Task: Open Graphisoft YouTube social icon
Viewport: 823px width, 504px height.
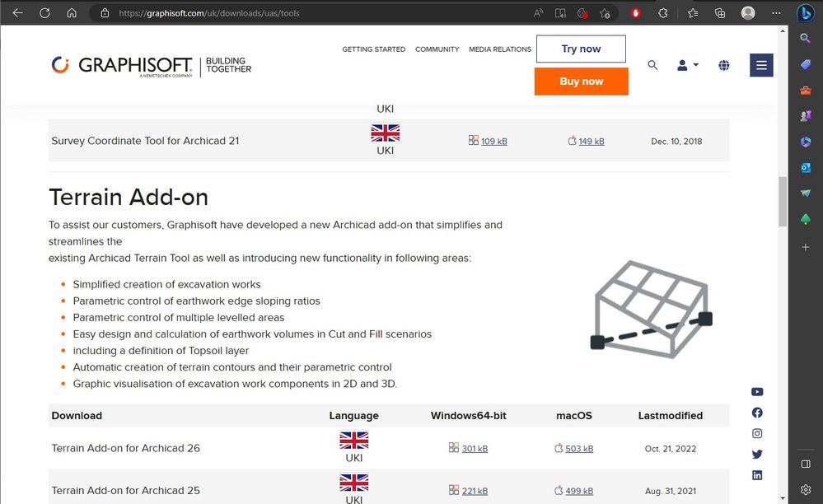Action: pos(757,392)
